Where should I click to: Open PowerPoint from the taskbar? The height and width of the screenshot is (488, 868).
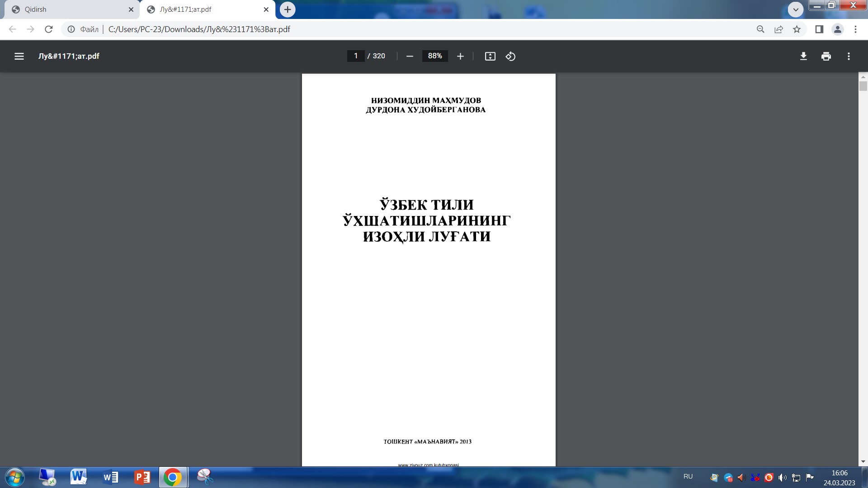point(142,477)
